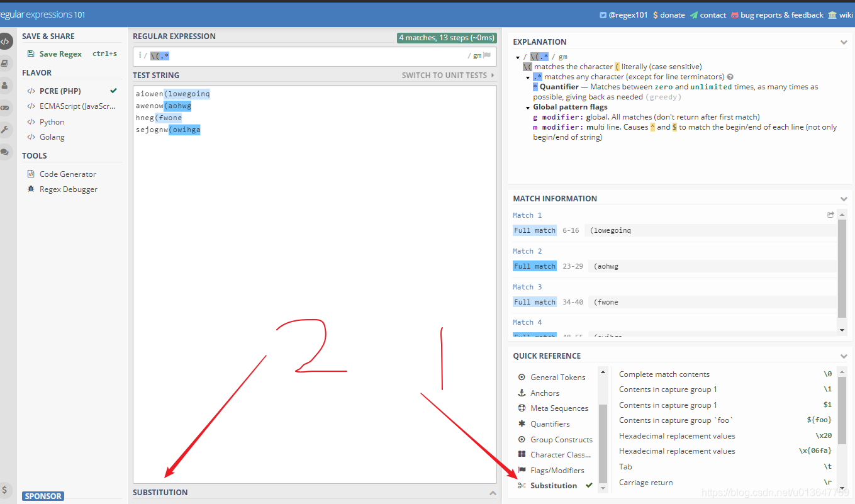Image resolution: width=855 pixels, height=504 pixels.
Task: Open the regex editor sidebar icon
Action: pos(5,42)
